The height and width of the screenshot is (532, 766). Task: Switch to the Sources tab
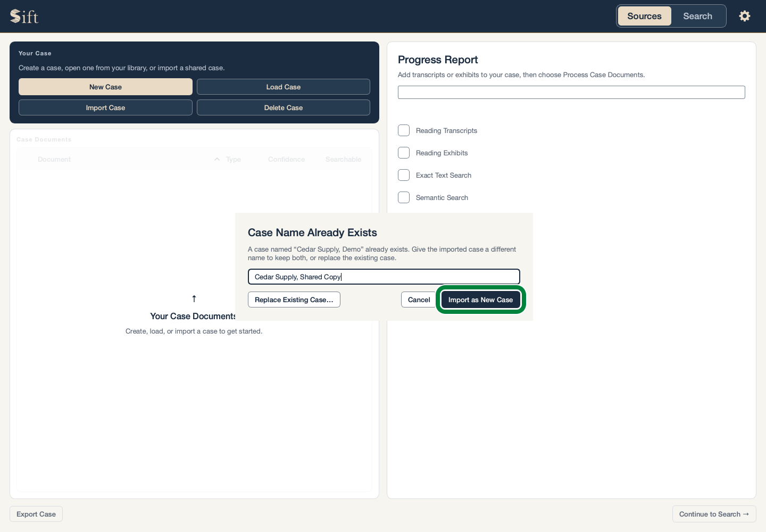tap(644, 16)
